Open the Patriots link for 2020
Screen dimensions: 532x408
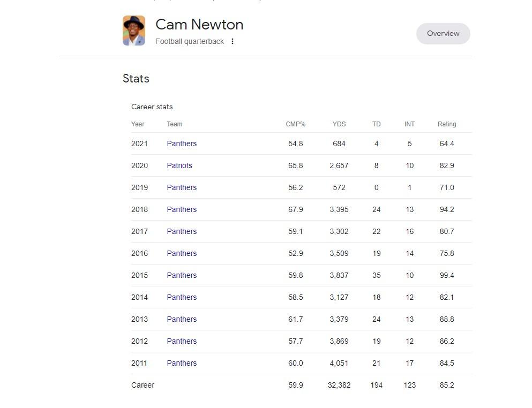pyautogui.click(x=179, y=165)
